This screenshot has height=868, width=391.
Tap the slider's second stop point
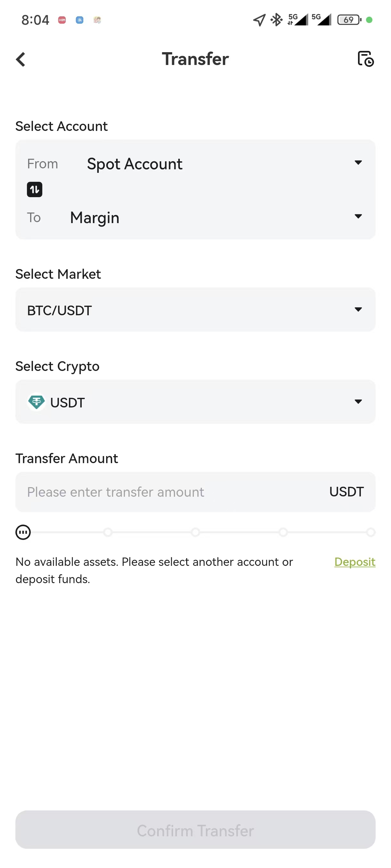(108, 532)
